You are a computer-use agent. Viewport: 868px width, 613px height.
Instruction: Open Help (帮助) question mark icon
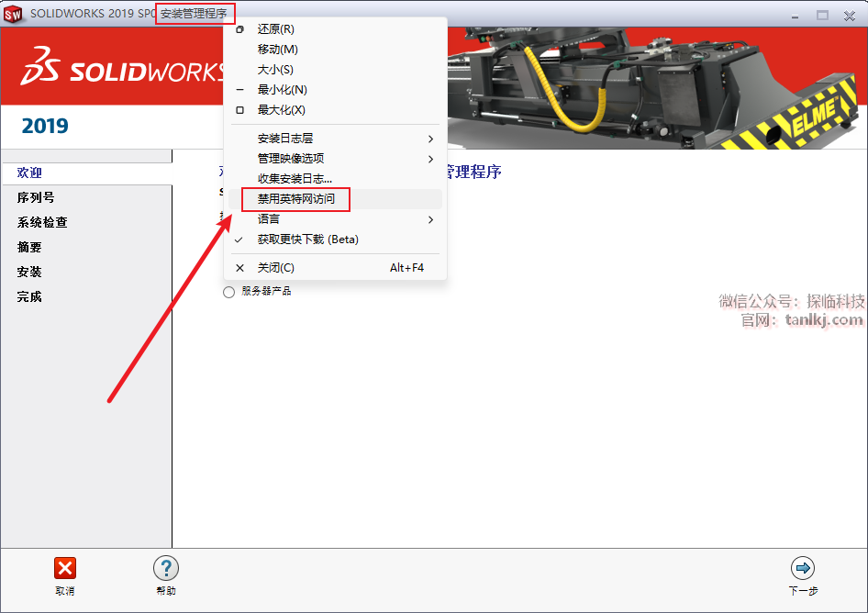pos(166,568)
